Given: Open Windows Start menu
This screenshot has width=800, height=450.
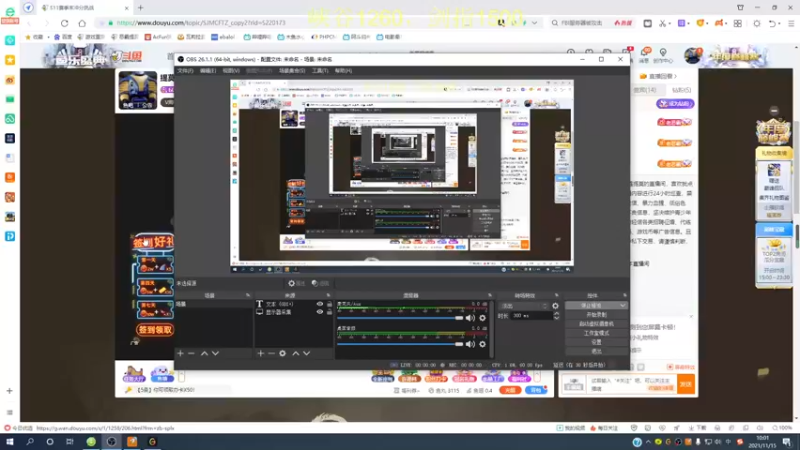Looking at the screenshot, I should point(10,442).
